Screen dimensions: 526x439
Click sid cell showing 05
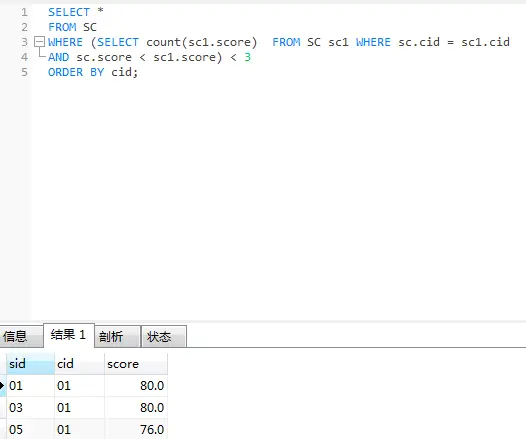coord(30,429)
